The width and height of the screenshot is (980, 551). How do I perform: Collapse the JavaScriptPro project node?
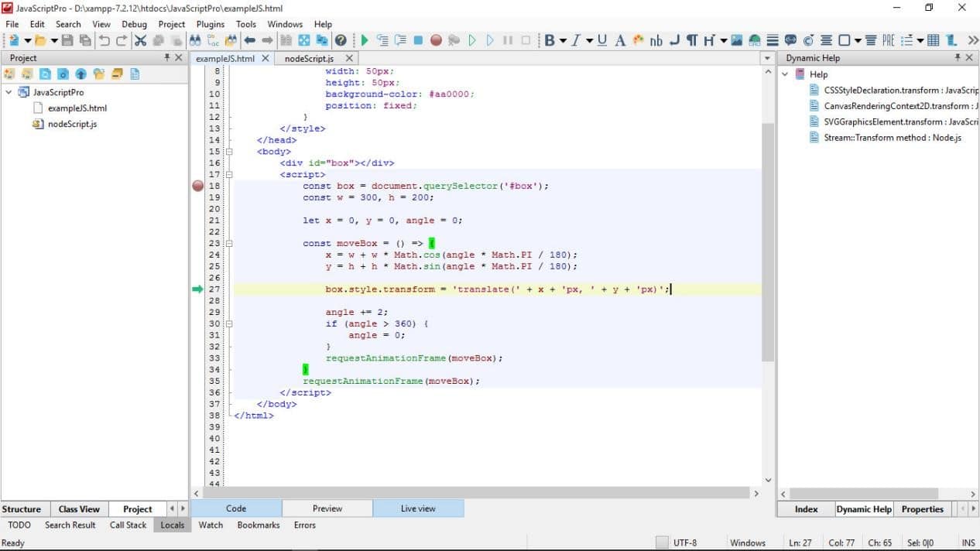(x=9, y=92)
